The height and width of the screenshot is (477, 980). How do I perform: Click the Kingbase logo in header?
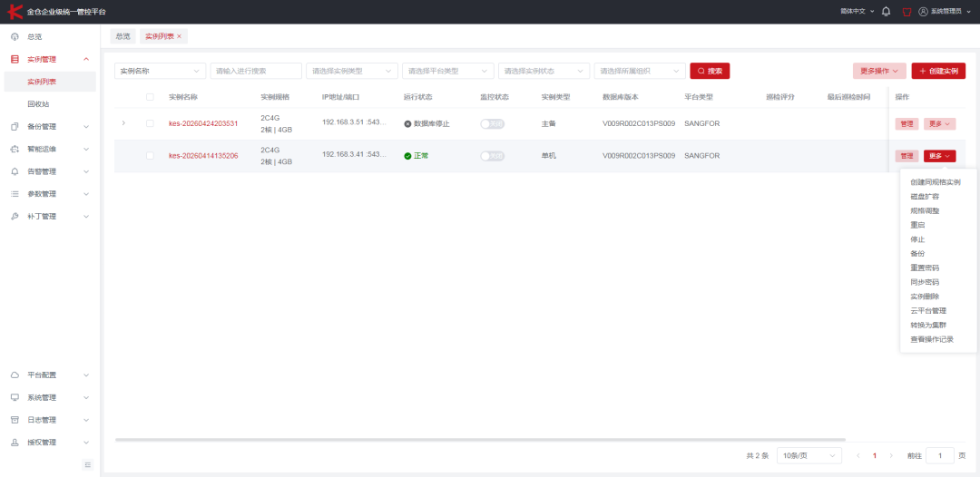coord(15,12)
